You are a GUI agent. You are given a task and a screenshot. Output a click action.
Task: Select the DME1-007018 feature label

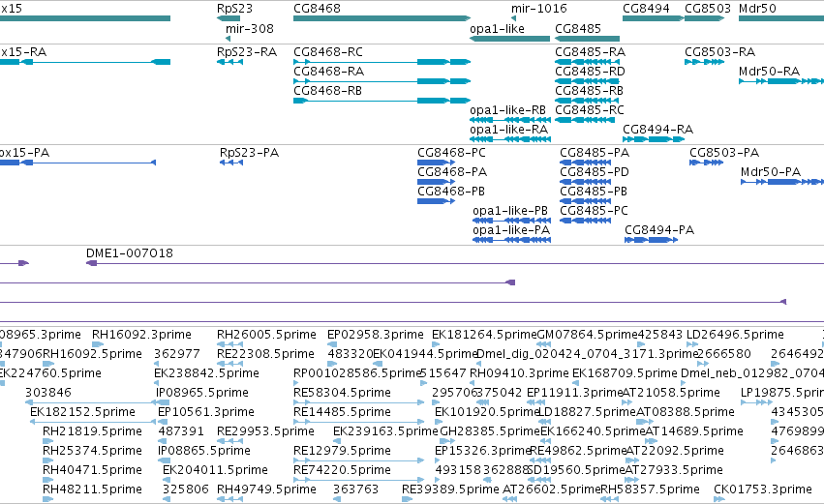click(130, 253)
